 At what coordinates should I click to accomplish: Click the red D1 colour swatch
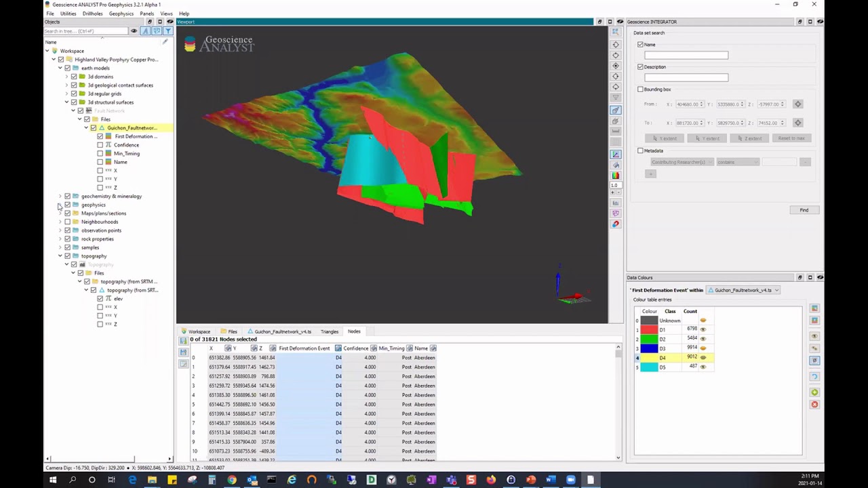coord(649,330)
